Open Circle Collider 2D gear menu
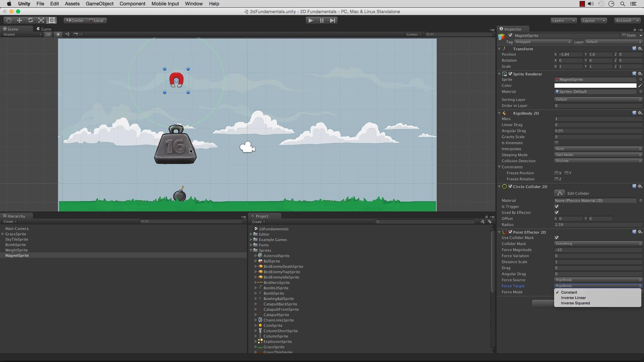The height and width of the screenshot is (362, 644). coord(640,186)
